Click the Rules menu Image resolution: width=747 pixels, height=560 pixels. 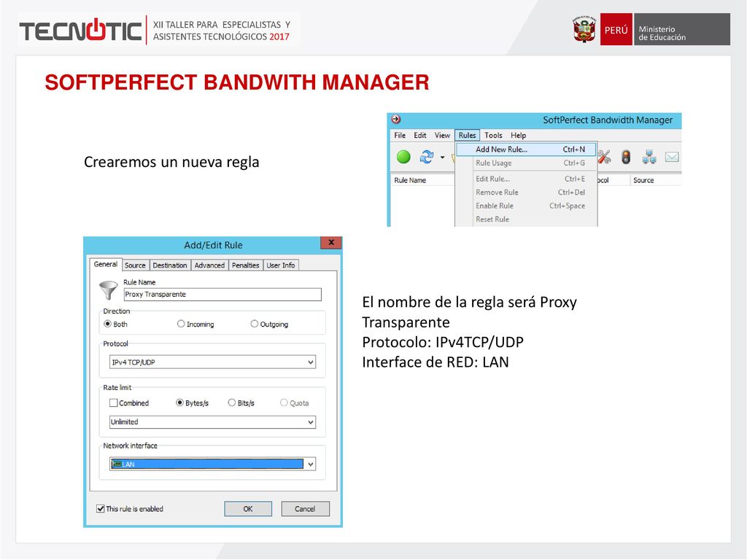467,135
